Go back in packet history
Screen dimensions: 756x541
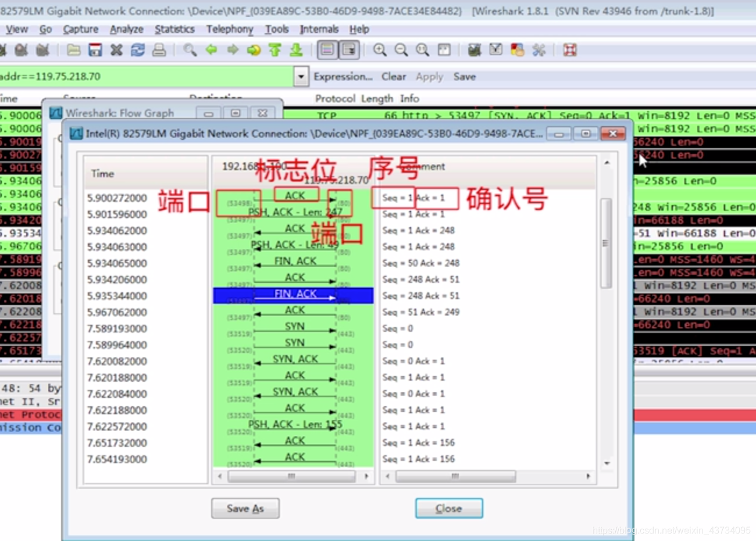click(x=211, y=51)
